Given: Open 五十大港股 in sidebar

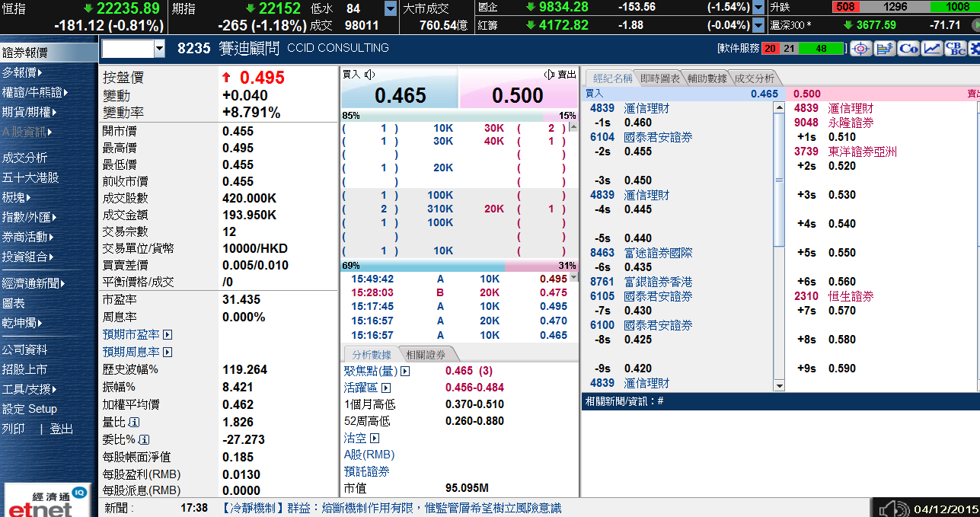Looking at the screenshot, I should (x=30, y=177).
